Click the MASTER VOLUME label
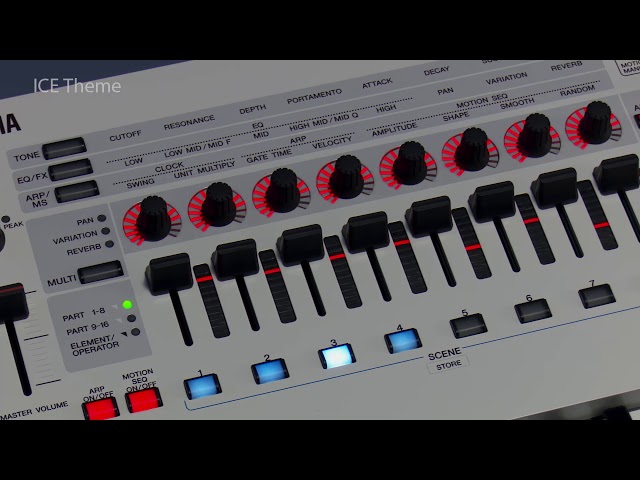Viewport: 640px width, 480px height. [34, 411]
